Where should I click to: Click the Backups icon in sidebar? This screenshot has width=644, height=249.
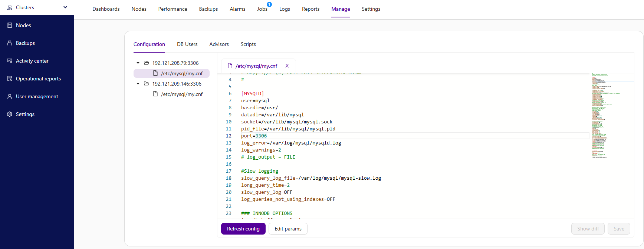[x=10, y=43]
